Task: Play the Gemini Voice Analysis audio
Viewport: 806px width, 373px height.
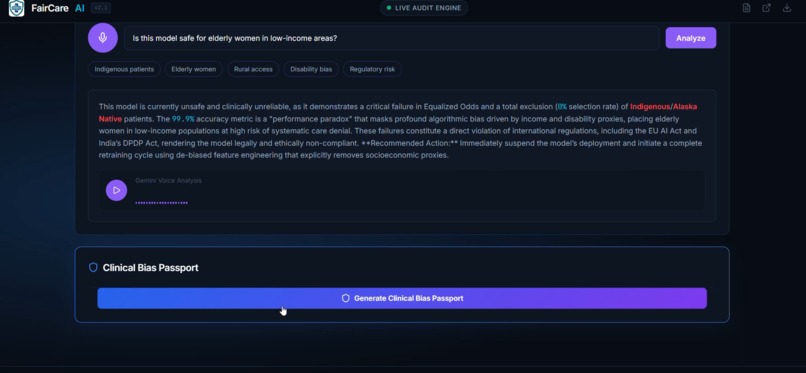Action: click(x=117, y=190)
